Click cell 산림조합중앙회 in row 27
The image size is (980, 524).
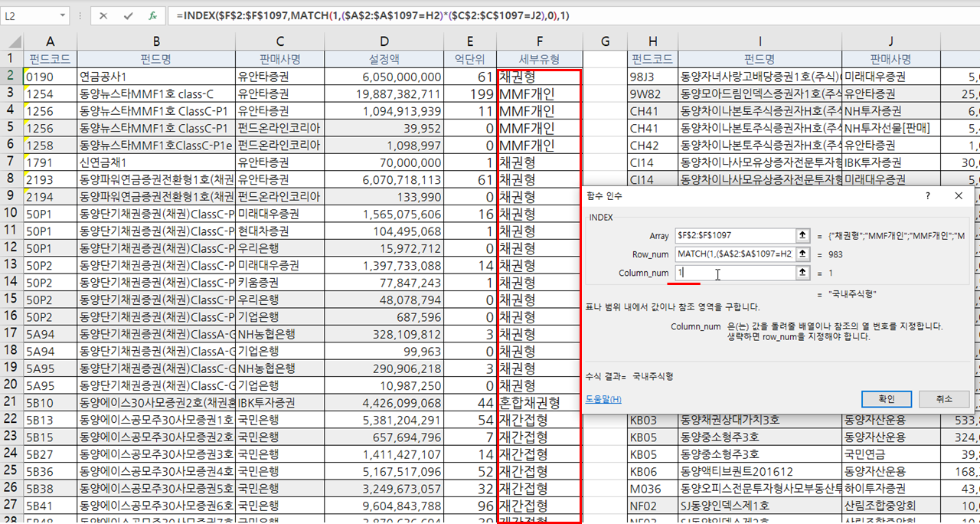pos(890,506)
